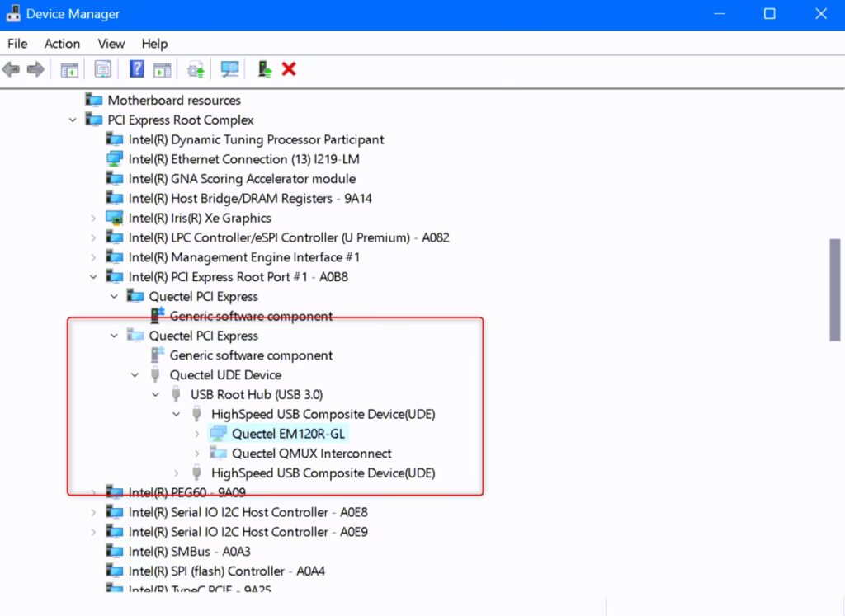Click the red X Uninstall device icon
The height and width of the screenshot is (616, 845).
[x=289, y=69]
